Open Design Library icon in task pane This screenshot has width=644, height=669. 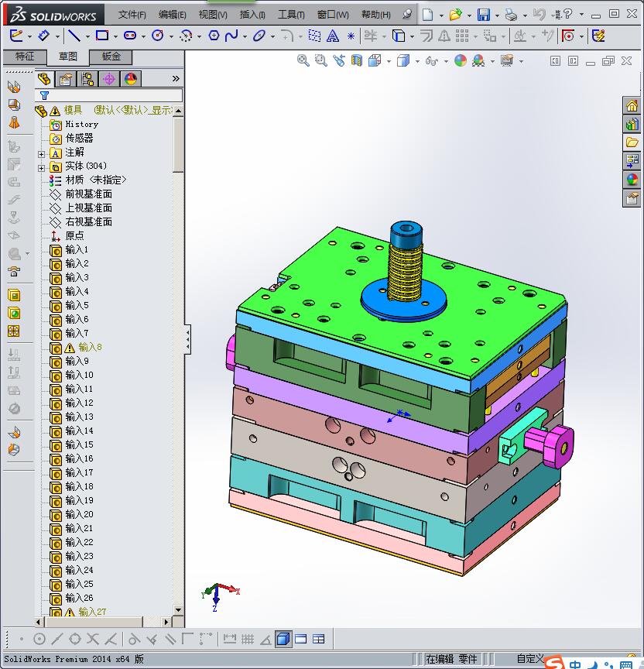tap(632, 124)
